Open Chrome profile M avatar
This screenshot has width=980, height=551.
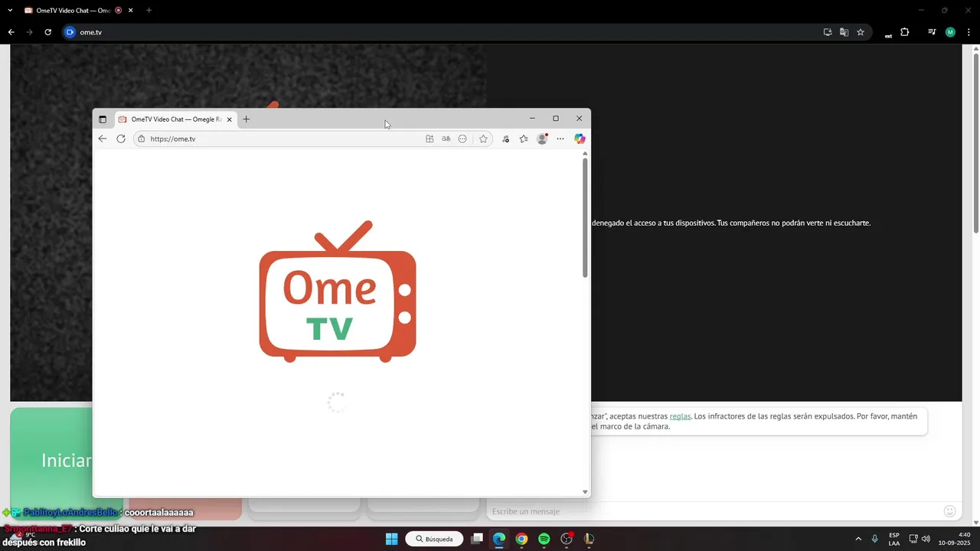click(950, 32)
